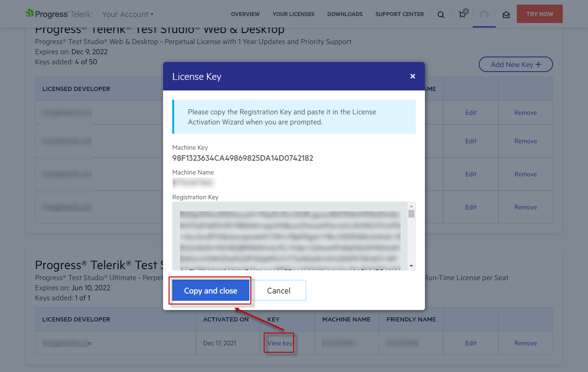This screenshot has height=372, width=588.
Task: Cancel the License Key dialog
Action: pyautogui.click(x=279, y=291)
